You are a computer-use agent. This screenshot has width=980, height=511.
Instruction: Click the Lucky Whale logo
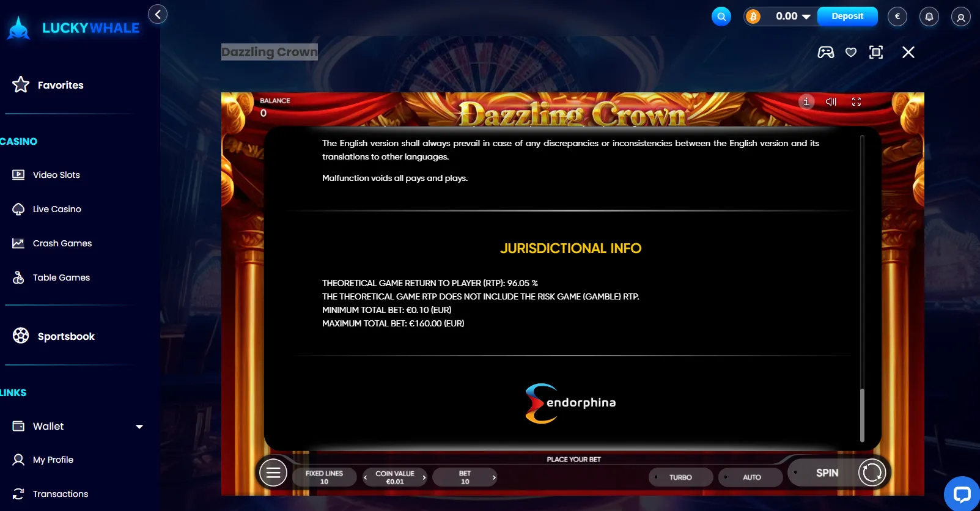pos(73,28)
